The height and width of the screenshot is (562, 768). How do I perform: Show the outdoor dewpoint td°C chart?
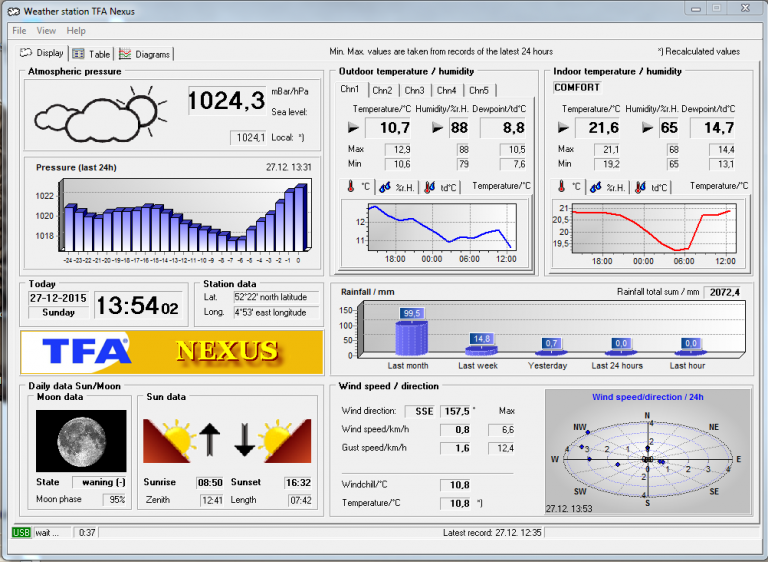[x=439, y=187]
